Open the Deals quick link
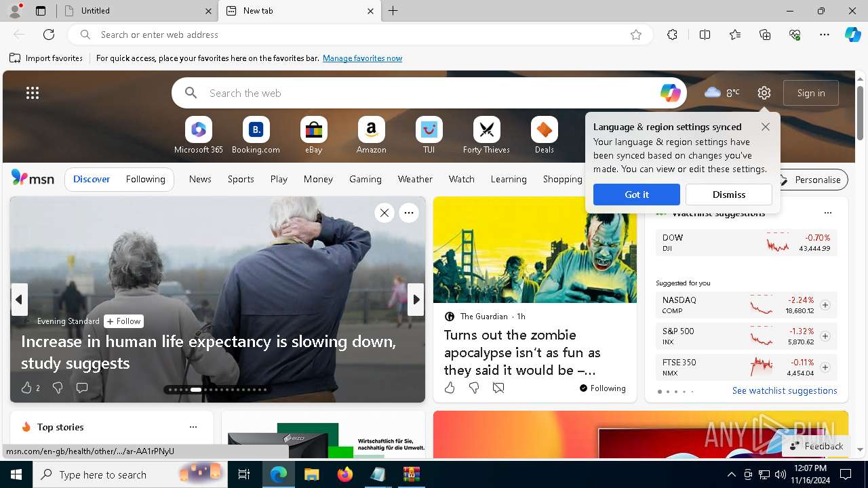868x488 pixels. (x=544, y=136)
